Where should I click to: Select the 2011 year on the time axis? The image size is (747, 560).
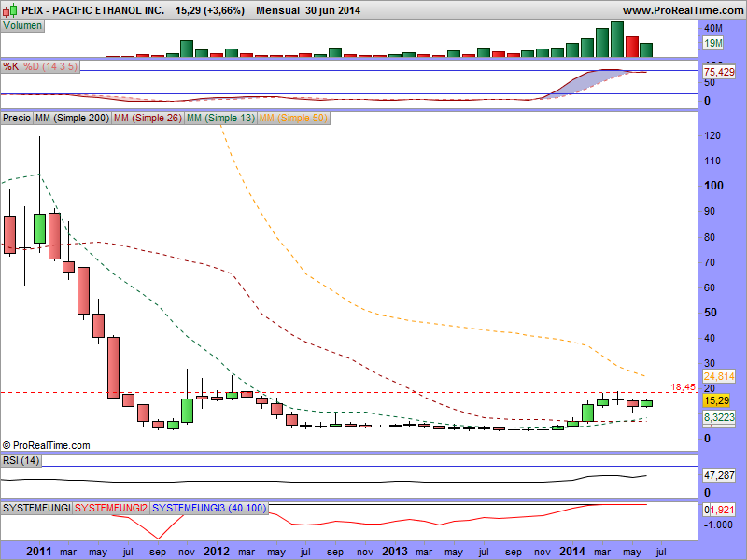pos(39,552)
